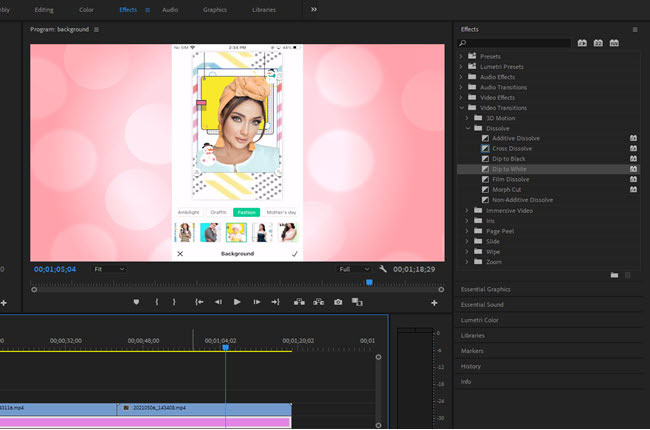
Task: Click the current timecode 00;01;05;04
Action: click(55, 269)
